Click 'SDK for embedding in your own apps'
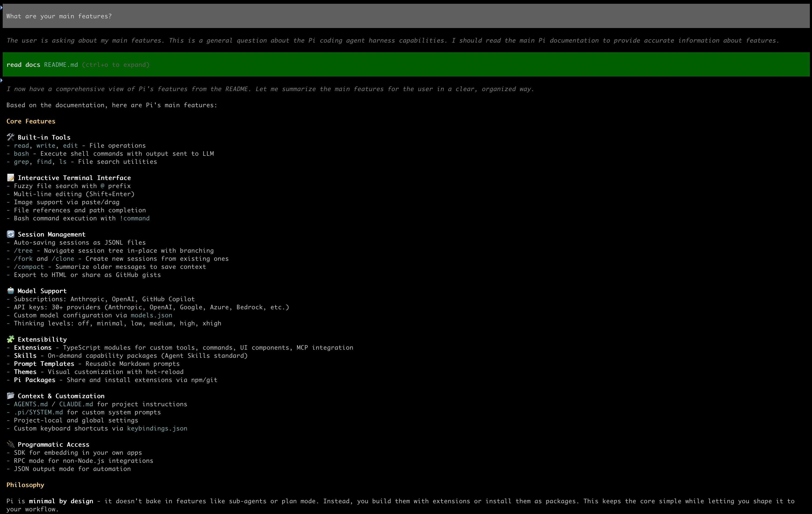Image resolution: width=812 pixels, height=514 pixels. pyautogui.click(x=78, y=453)
